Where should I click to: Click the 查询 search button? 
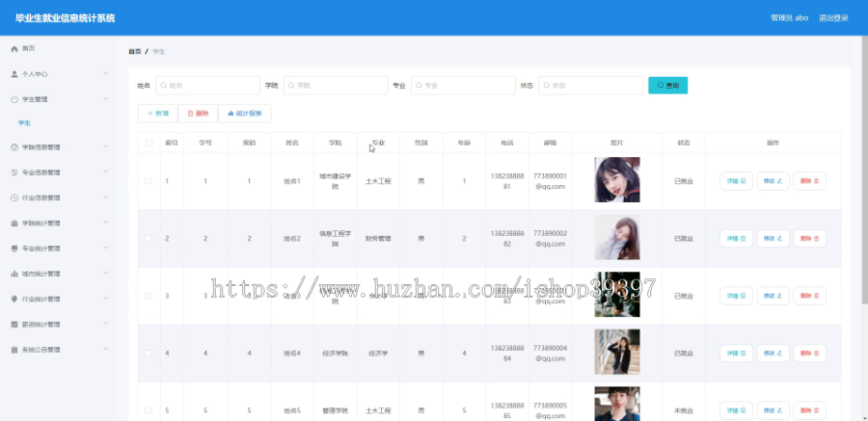click(668, 85)
